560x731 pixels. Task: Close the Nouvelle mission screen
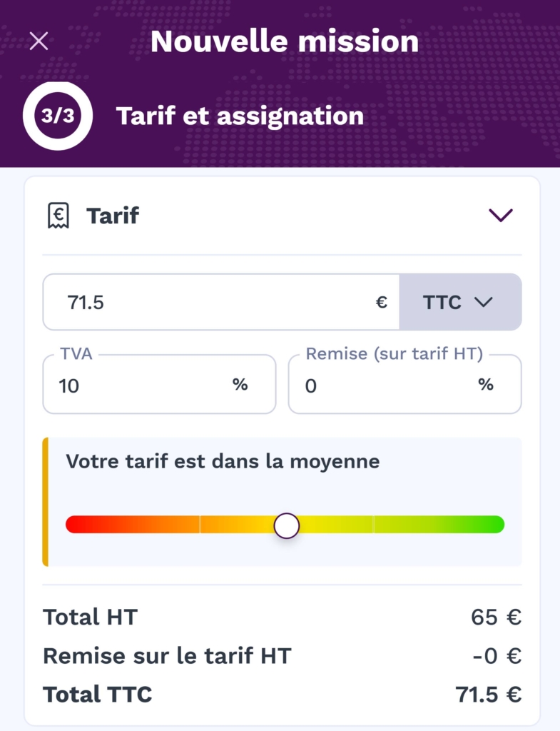[x=39, y=41]
